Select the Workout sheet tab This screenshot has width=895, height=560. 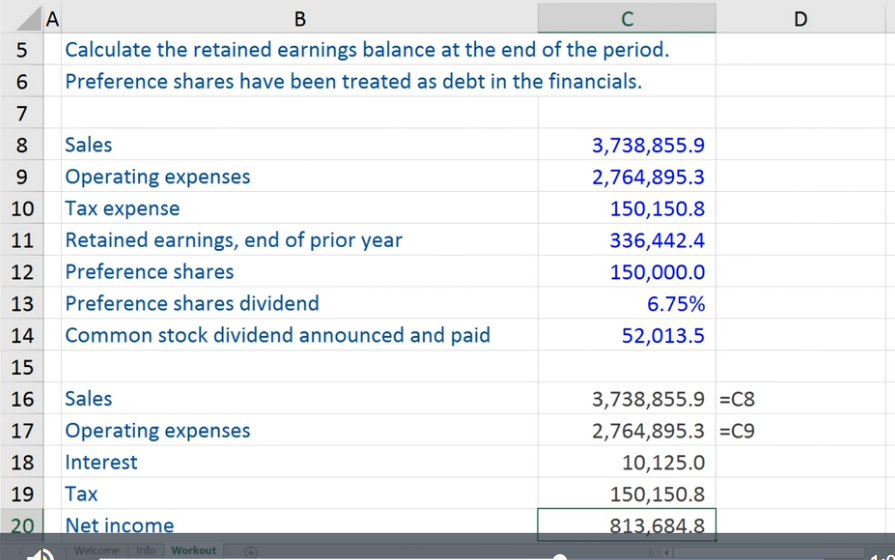click(x=193, y=550)
